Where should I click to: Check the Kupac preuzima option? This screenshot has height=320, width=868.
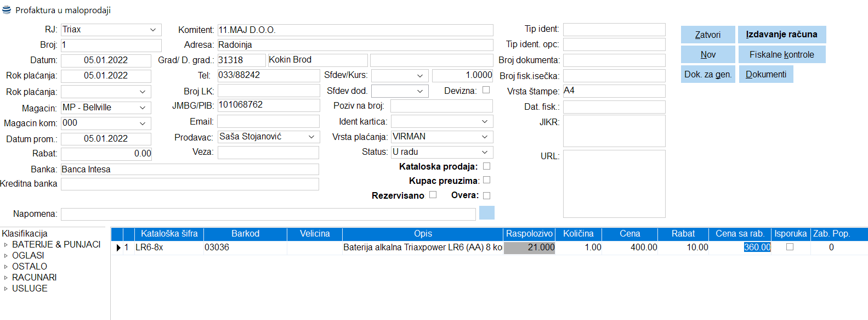click(486, 180)
